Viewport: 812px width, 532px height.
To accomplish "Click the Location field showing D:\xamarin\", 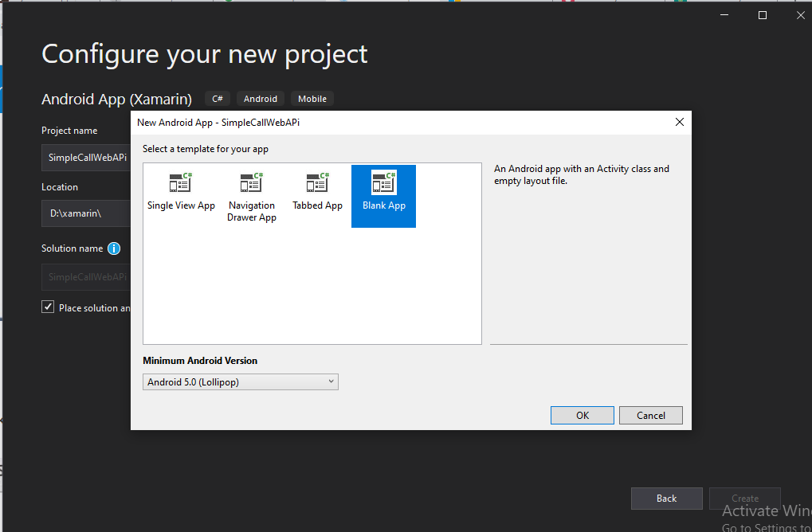I will (86, 213).
